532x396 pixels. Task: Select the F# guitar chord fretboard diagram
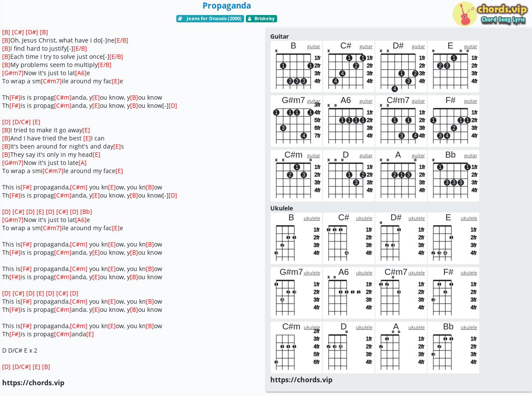pos(453,121)
